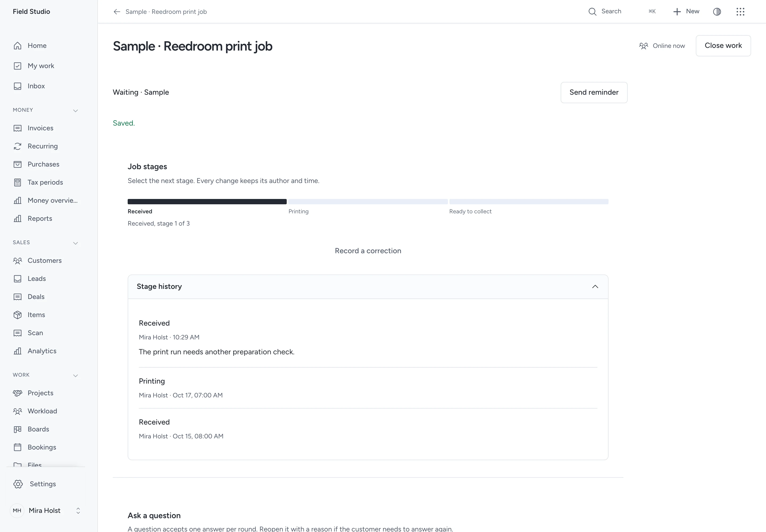Viewport: 766px width, 532px height.
Task: Click the Items box icon
Action: pos(18,315)
